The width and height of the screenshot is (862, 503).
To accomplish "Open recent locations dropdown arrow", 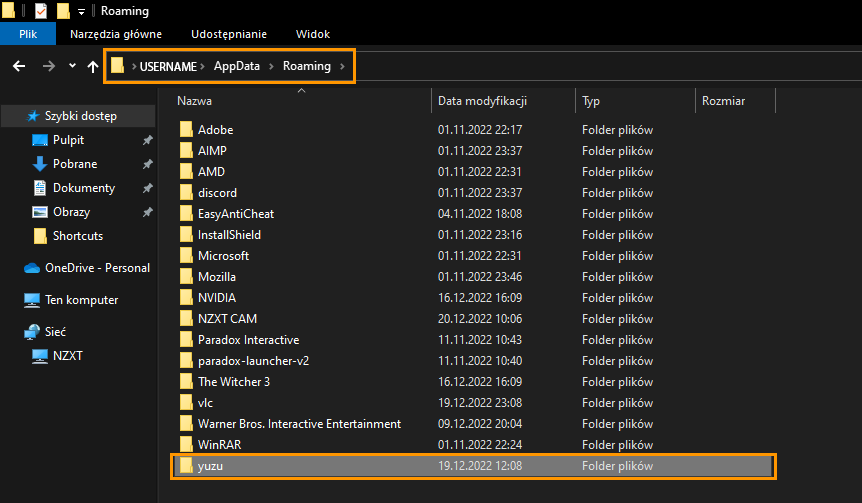I will pyautogui.click(x=72, y=66).
